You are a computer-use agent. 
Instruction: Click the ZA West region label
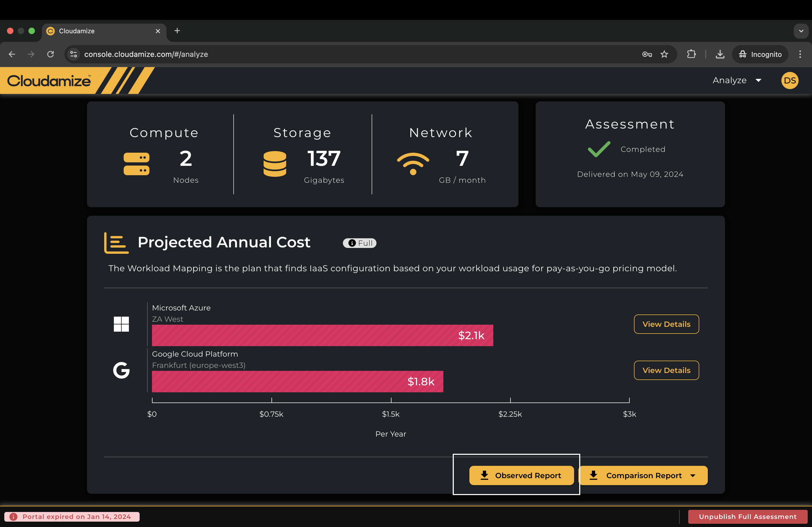point(167,319)
